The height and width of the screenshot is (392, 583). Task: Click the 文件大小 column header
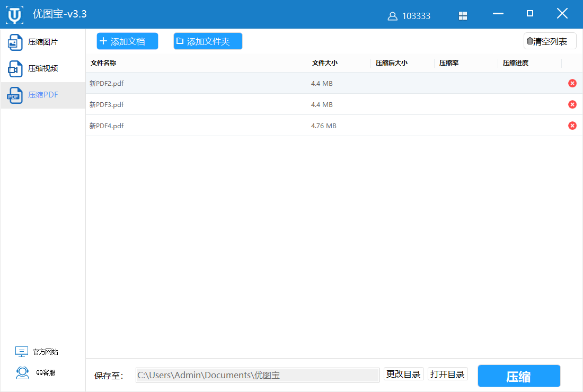(324, 63)
